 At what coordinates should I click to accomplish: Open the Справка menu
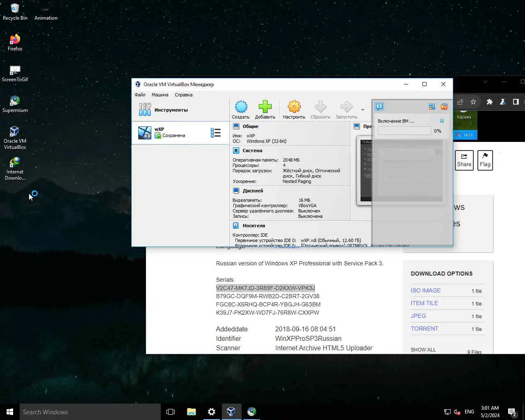(183, 95)
